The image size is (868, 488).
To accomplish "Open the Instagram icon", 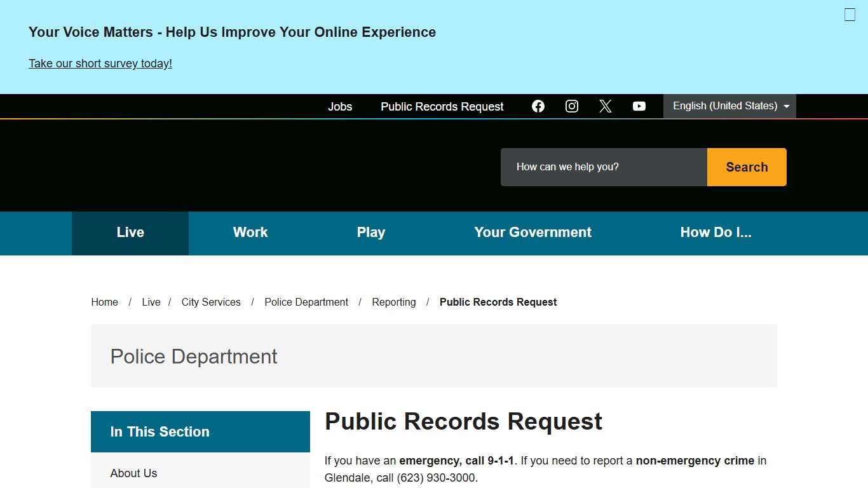I will tap(572, 106).
